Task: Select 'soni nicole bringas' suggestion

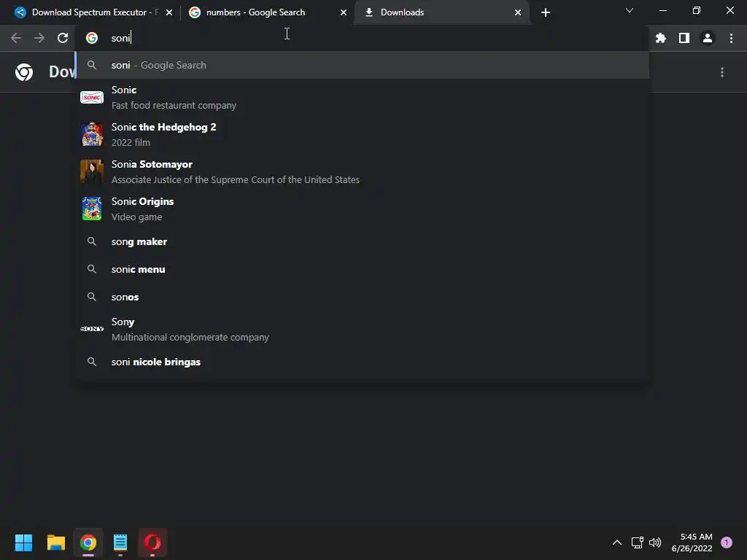Action: click(x=363, y=362)
